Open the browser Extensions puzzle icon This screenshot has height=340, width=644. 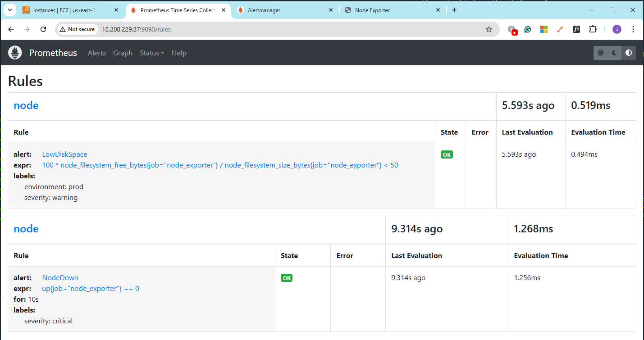coord(593,29)
